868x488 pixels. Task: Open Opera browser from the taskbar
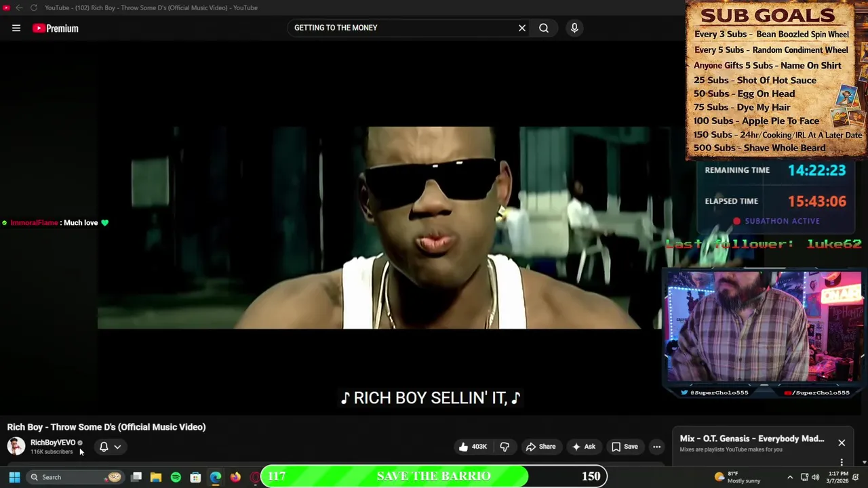coord(254,477)
